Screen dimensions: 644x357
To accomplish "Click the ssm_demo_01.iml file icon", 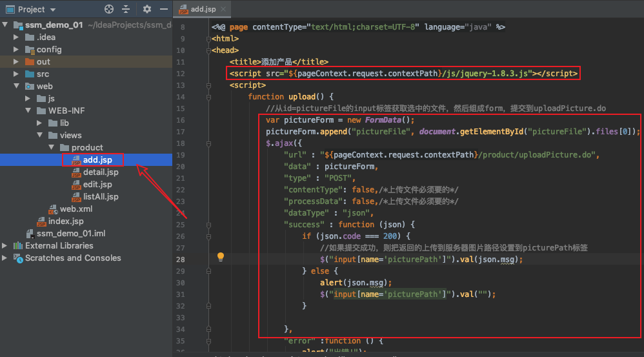I will pyautogui.click(x=30, y=234).
